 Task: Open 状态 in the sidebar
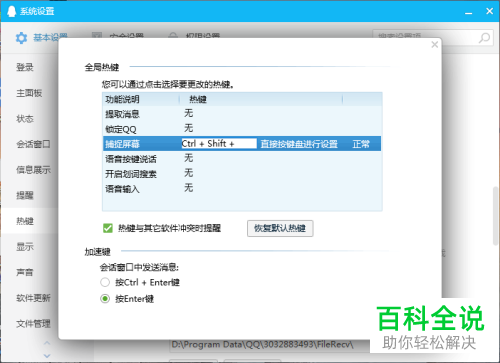(25, 118)
